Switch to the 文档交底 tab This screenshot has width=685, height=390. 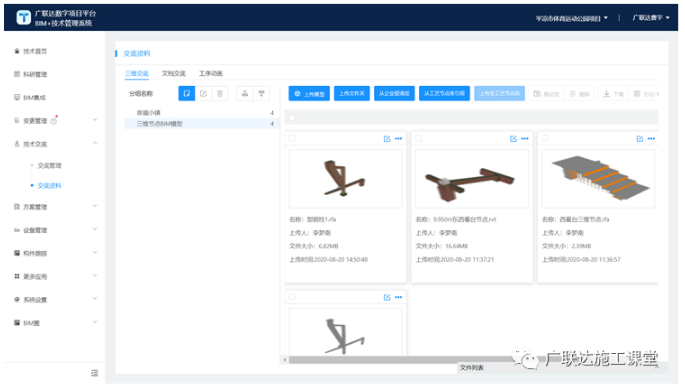[174, 73]
